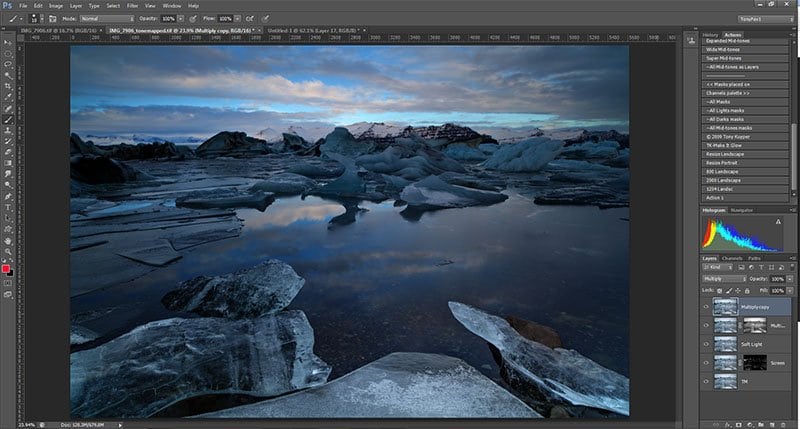Screen dimensions: 800x429
Task: Enable airbrush-style build-up icon
Action: 249,18
